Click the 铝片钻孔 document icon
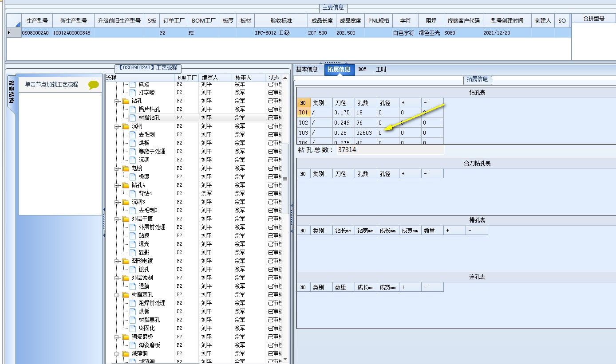The width and height of the screenshot is (616, 364). 133,110
